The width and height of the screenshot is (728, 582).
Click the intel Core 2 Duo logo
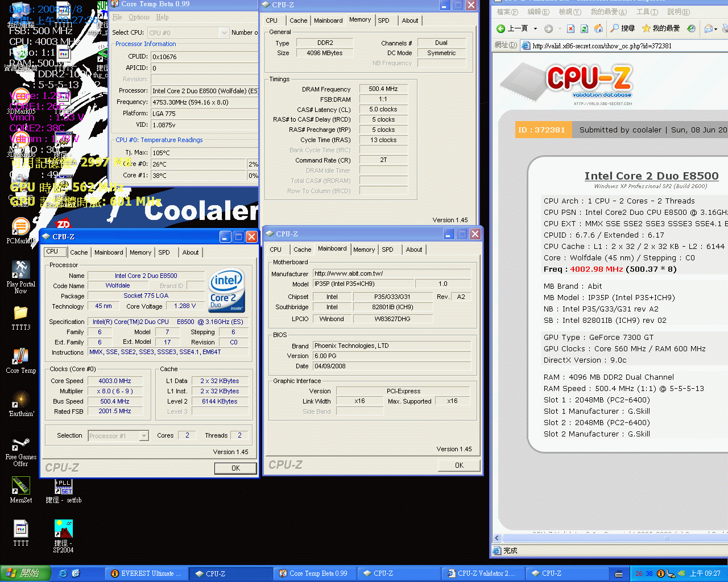tap(227, 290)
